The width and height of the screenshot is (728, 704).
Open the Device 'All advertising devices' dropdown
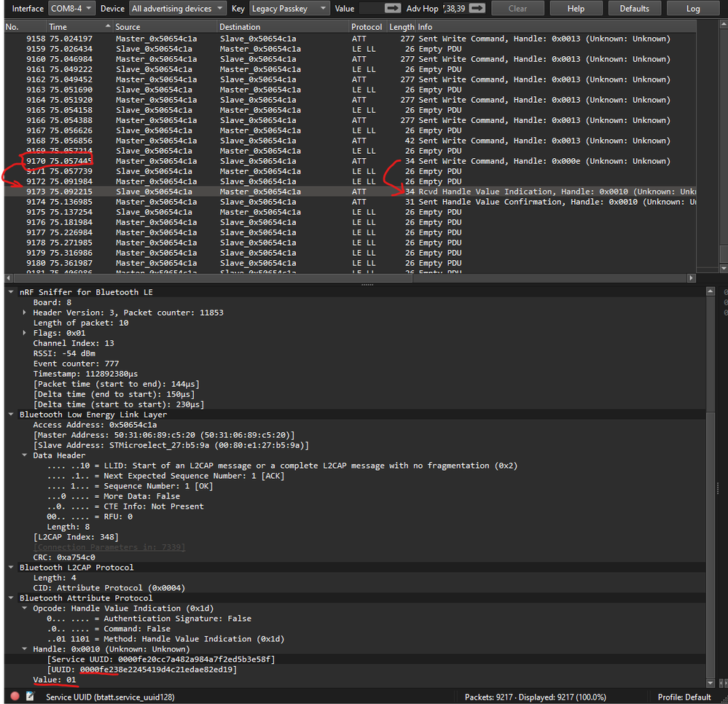click(x=176, y=9)
